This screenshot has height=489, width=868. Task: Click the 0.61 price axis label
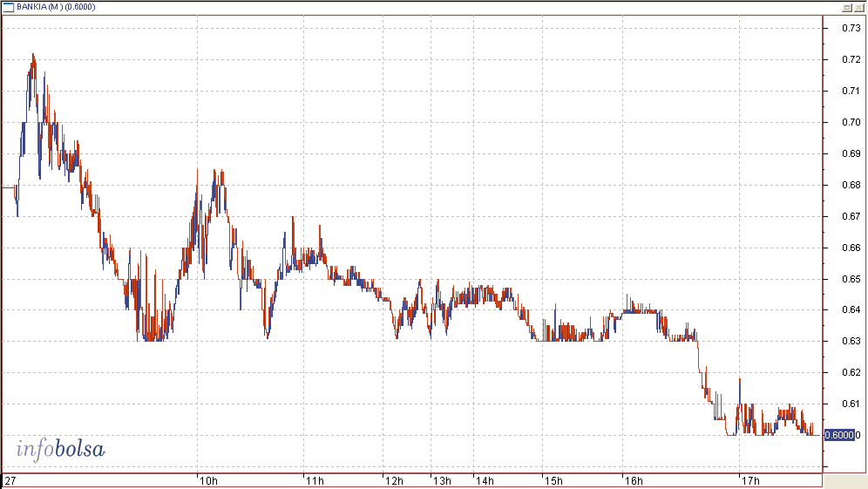851,404
